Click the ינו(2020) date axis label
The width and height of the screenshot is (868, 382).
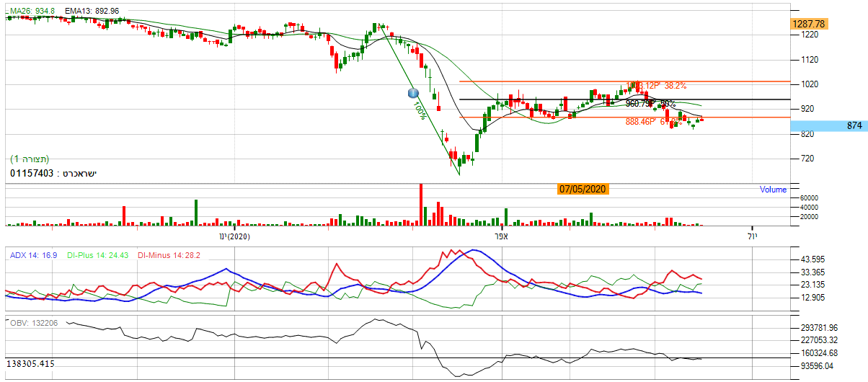pyautogui.click(x=234, y=236)
